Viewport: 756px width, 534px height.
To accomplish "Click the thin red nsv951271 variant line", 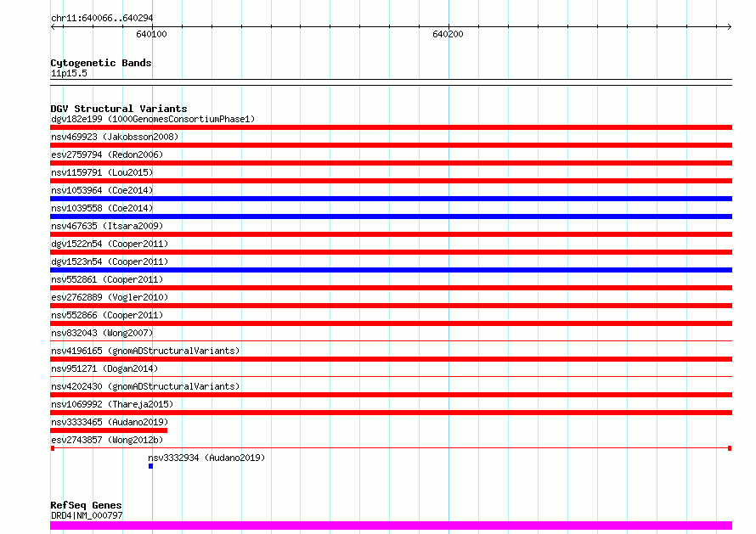I will 391,376.
